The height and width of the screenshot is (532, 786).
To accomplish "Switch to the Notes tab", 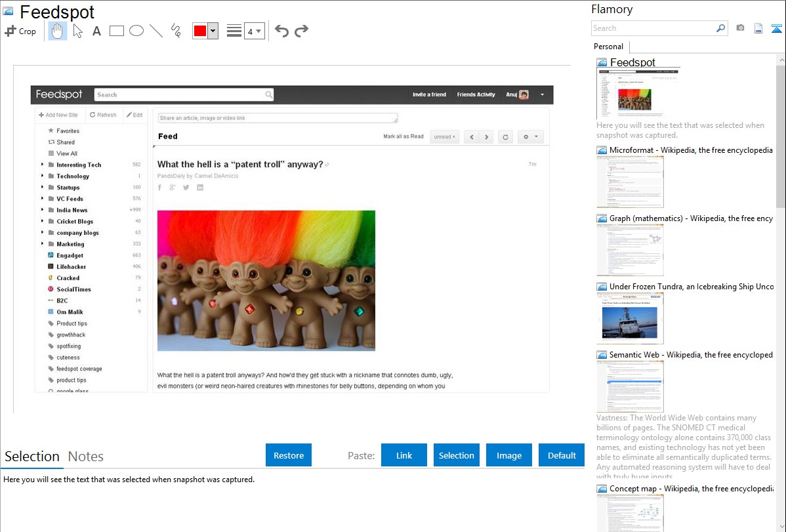I will (x=86, y=457).
